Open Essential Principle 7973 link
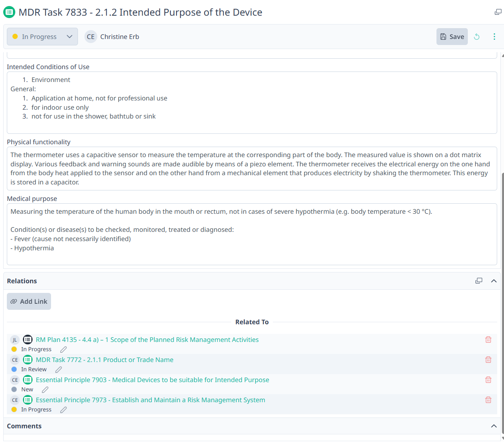Screen dimensions: 504x446 [x=150, y=400]
